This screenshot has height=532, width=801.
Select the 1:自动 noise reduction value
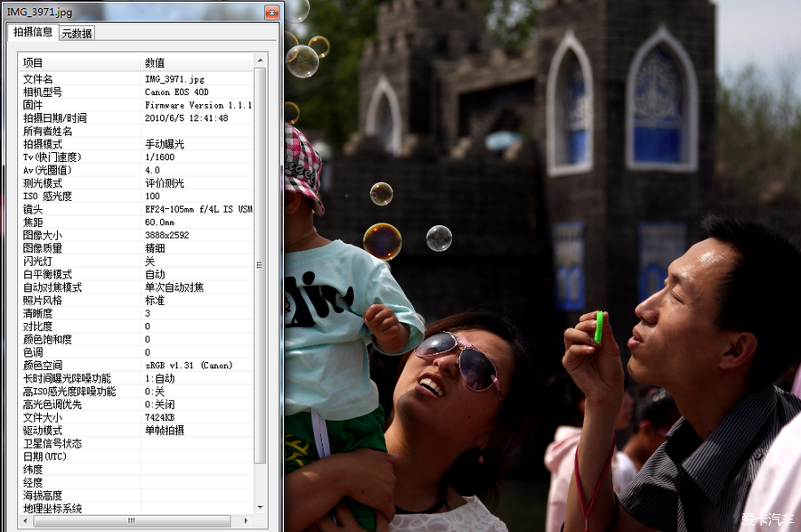tap(160, 378)
